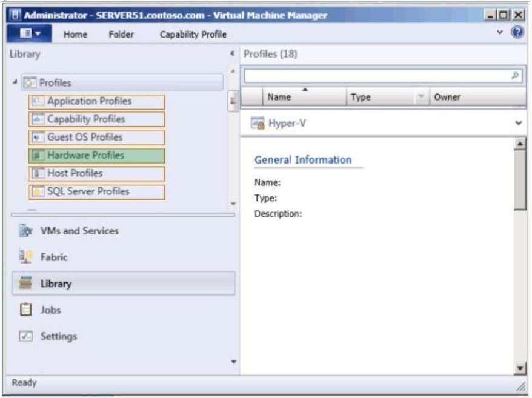Click the profiles search input field
Image resolution: width=532 pixels, height=398 pixels.
pos(383,76)
